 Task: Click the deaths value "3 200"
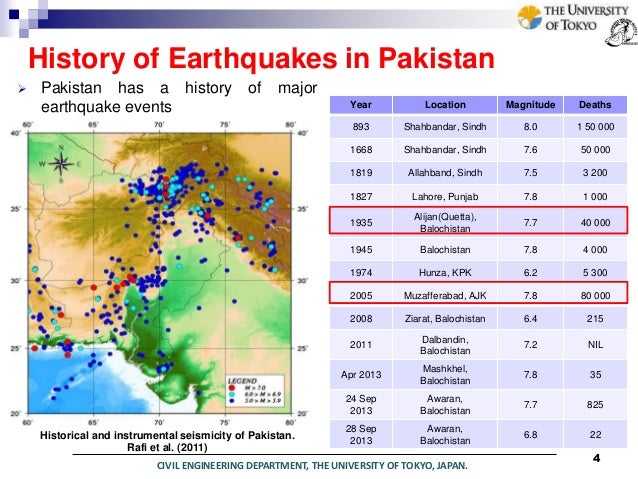coord(595,173)
